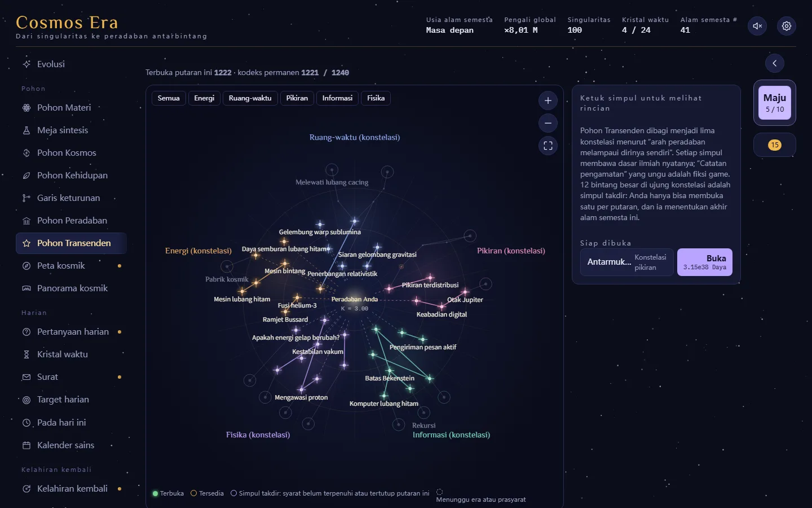Select the Antarmuk... ready-to-unlock node card
Viewport: 812px width, 508px height.
click(x=627, y=262)
